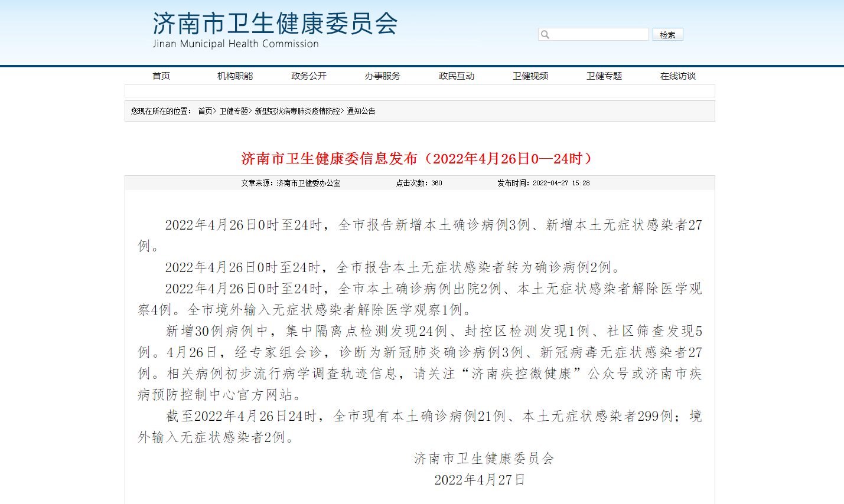Viewport: 844px width, 504px height.
Task: Click the line starting 新增30例病例中
Action: [x=434, y=331]
